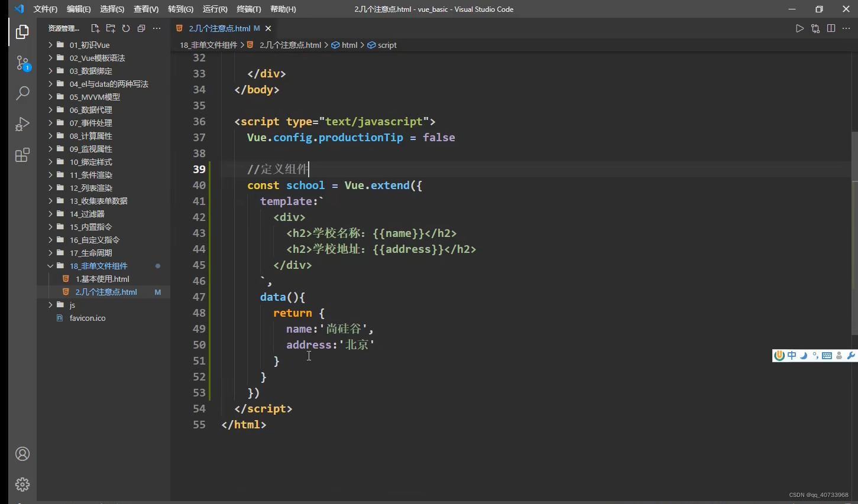Viewport: 858px width, 504px height.
Task: Click the VS Code logo icon
Action: 19,9
